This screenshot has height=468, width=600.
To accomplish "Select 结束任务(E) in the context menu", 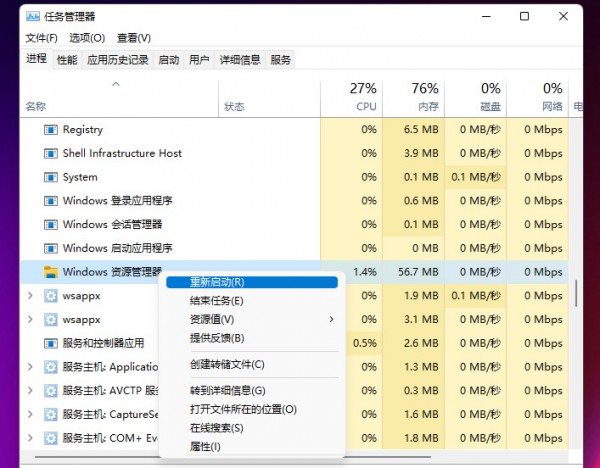I will click(x=217, y=301).
